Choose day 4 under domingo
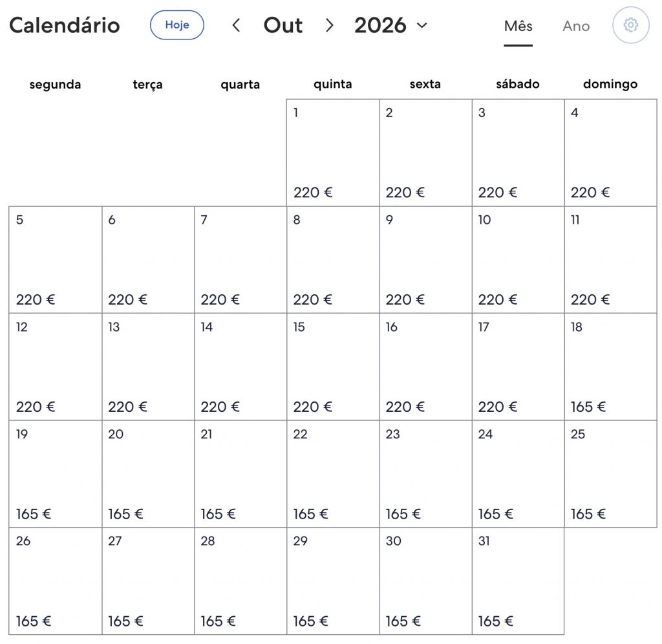Viewport: 662px width, 644px height. pos(610,153)
